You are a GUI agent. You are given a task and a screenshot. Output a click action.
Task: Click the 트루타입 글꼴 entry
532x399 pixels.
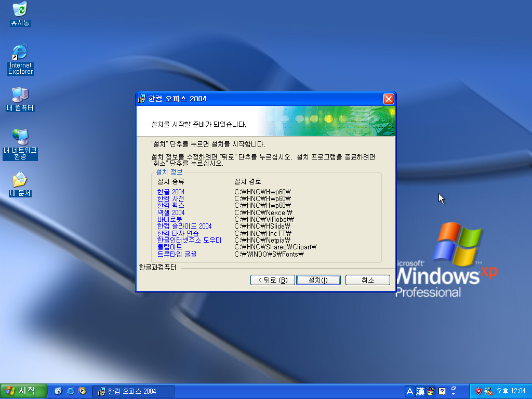pyautogui.click(x=177, y=254)
